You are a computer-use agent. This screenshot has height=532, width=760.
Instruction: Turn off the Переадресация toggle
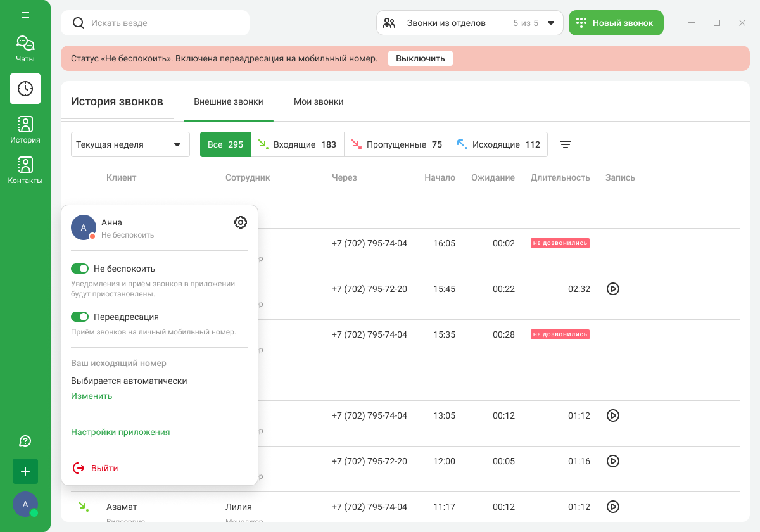coord(80,317)
